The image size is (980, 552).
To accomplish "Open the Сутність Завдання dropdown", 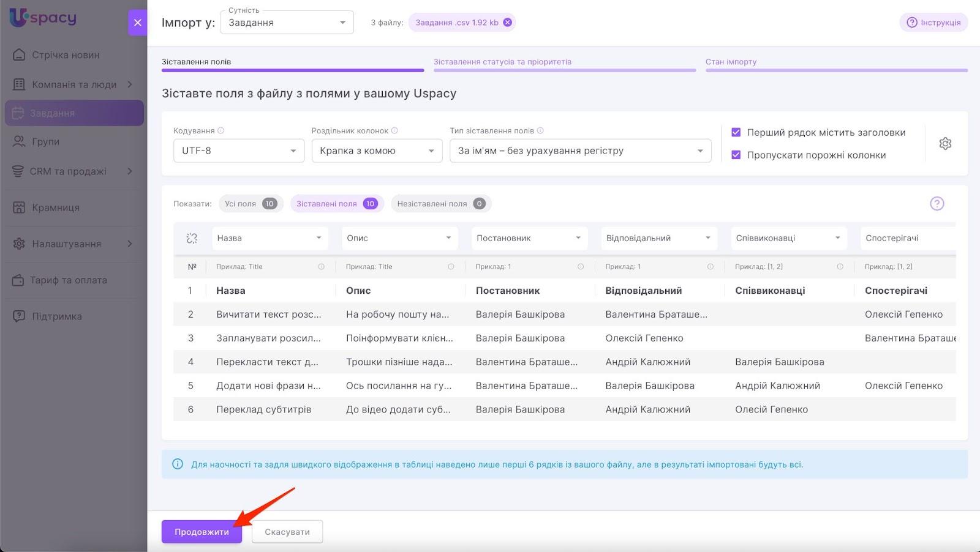I will click(287, 23).
